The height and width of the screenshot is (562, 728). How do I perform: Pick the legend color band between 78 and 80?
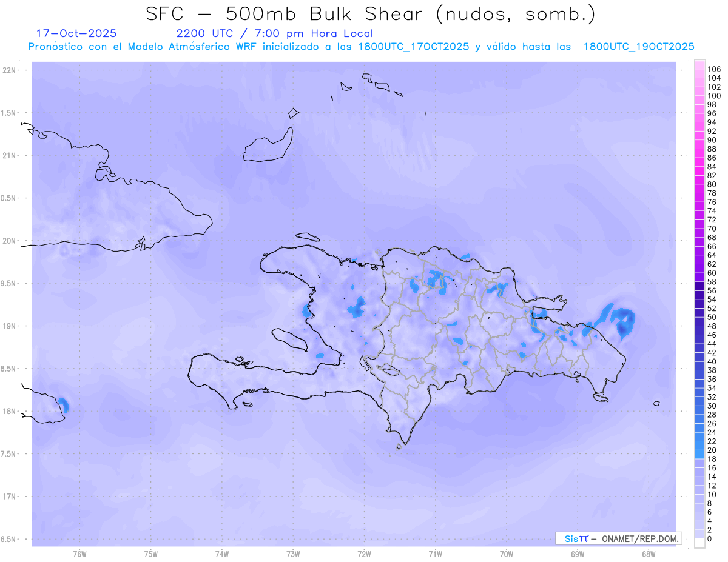point(699,189)
